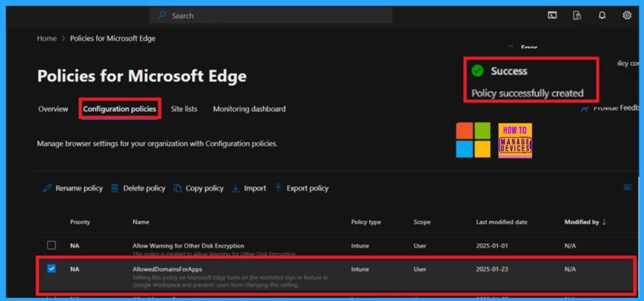Sort by Modified by column header

pyautogui.click(x=582, y=222)
